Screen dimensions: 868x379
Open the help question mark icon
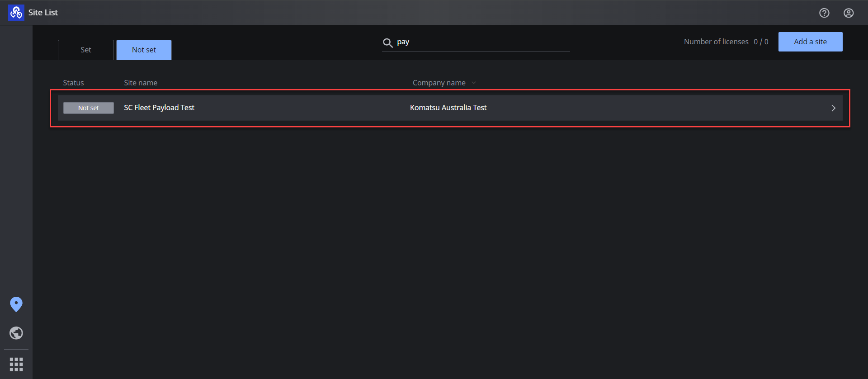click(824, 13)
